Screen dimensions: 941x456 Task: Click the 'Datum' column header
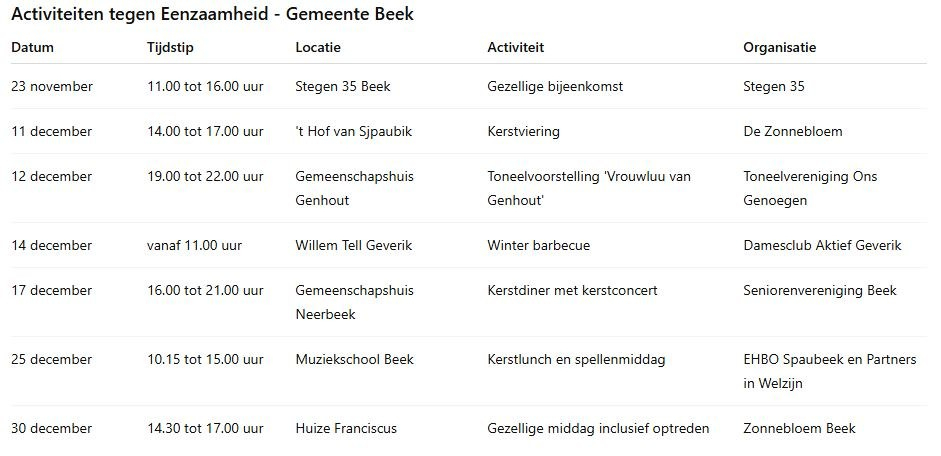[32, 47]
